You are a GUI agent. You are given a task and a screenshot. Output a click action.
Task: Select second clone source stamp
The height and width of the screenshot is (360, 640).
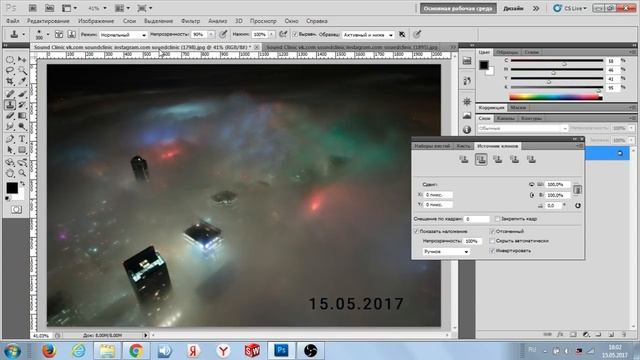click(481, 159)
